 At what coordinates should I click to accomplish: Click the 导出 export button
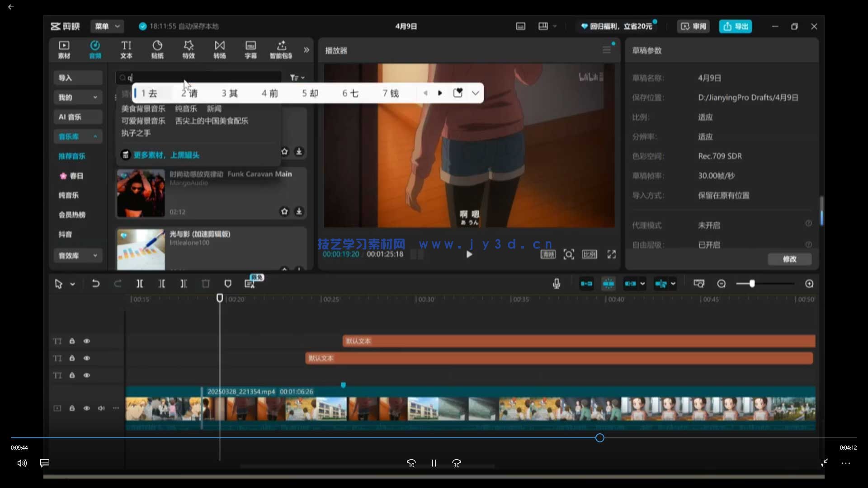tap(735, 26)
